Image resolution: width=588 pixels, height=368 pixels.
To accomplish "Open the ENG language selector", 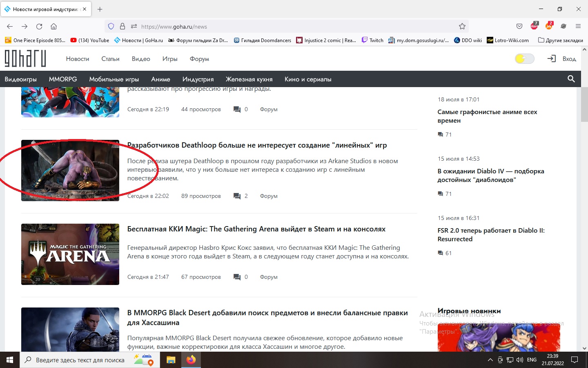I will [x=532, y=360].
